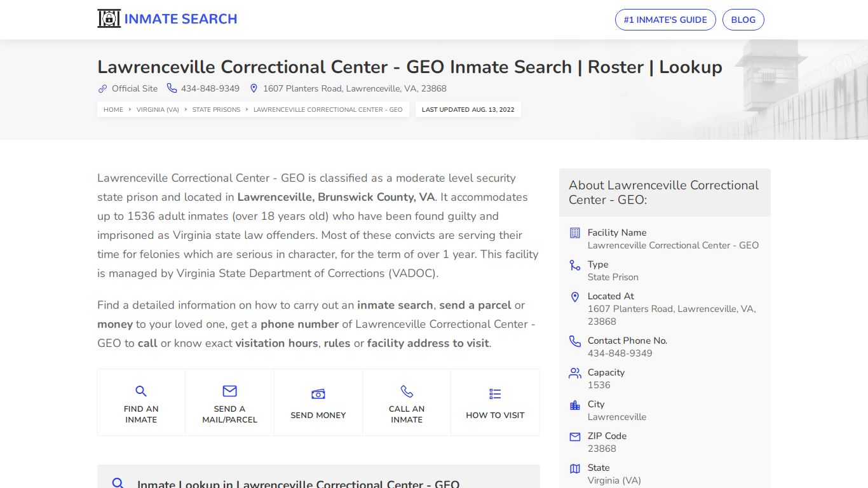The width and height of the screenshot is (868, 488).
Task: Click the link chain icon beside Official Site
Action: [102, 88]
